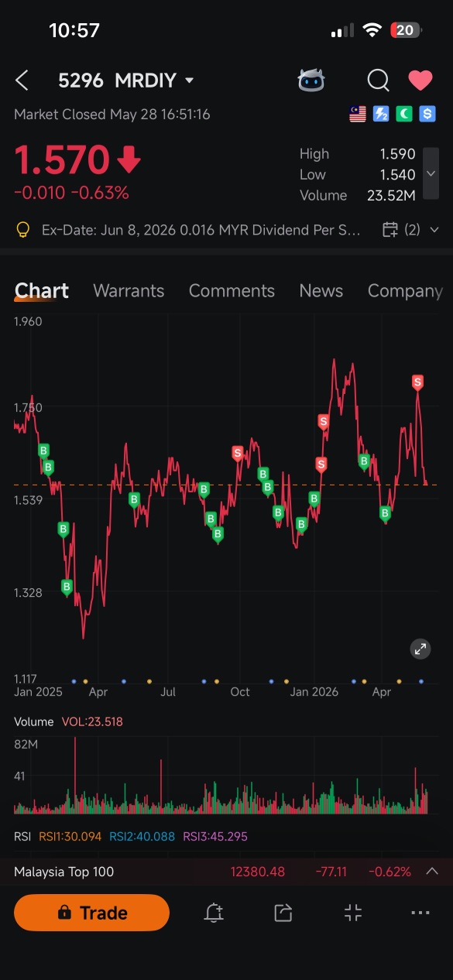
Task: Tap the Market Closed May 28 status text
Action: tap(112, 115)
